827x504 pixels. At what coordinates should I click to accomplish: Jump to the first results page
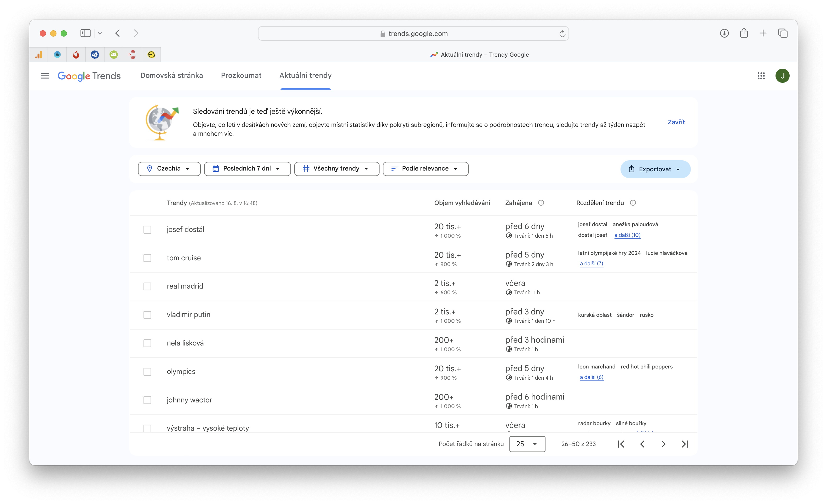point(621,444)
